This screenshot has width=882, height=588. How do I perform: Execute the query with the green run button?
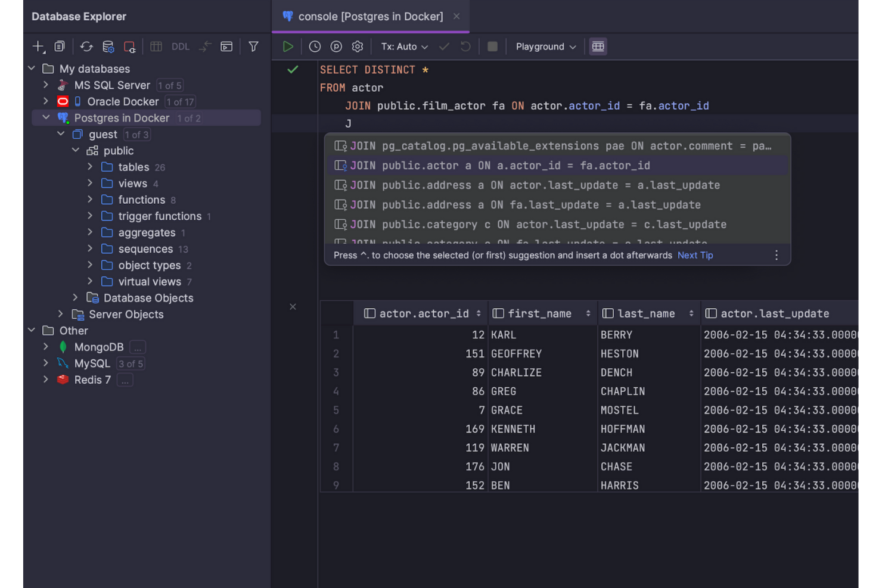288,46
